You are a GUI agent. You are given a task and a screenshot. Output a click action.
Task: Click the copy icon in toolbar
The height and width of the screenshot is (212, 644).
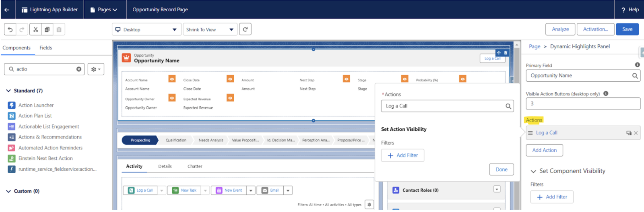click(x=47, y=30)
